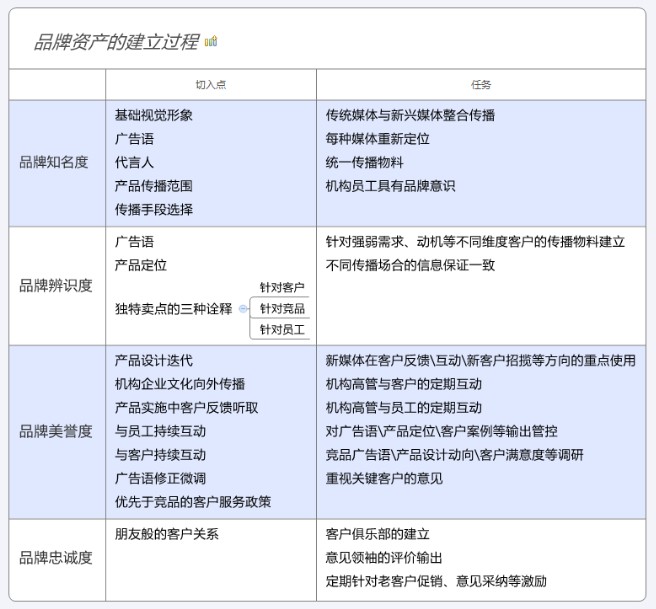Click the 产品设计迭代 topic
Image resolution: width=656 pixels, height=609 pixels.
(x=154, y=361)
